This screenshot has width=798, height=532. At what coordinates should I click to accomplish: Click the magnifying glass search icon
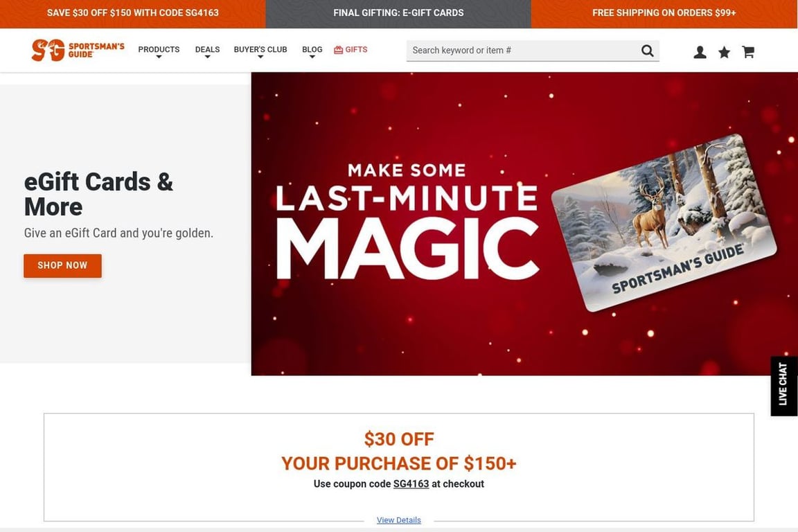coord(648,51)
